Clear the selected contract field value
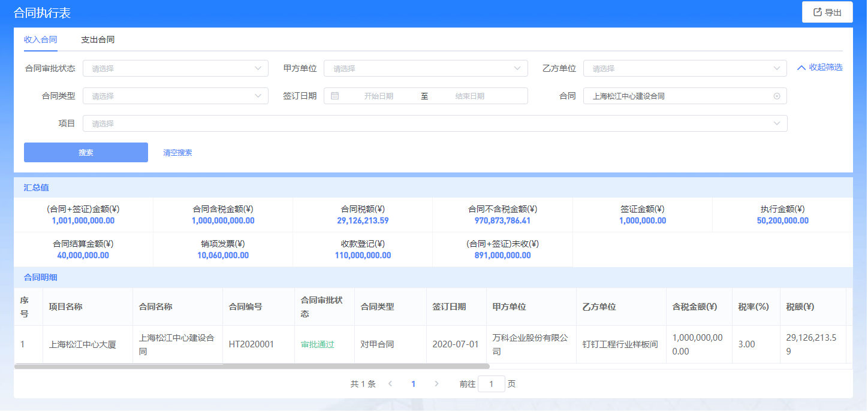Viewport: 868px width, 412px height. [x=777, y=96]
